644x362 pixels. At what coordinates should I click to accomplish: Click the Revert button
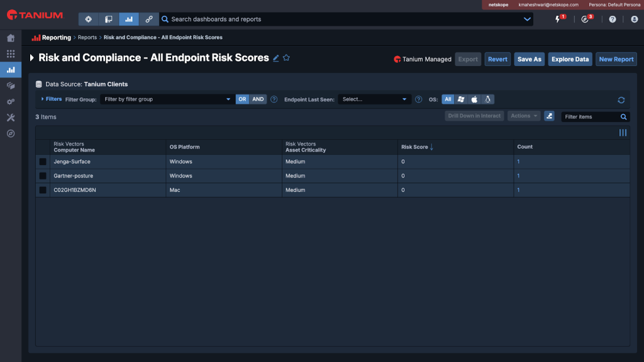497,59
